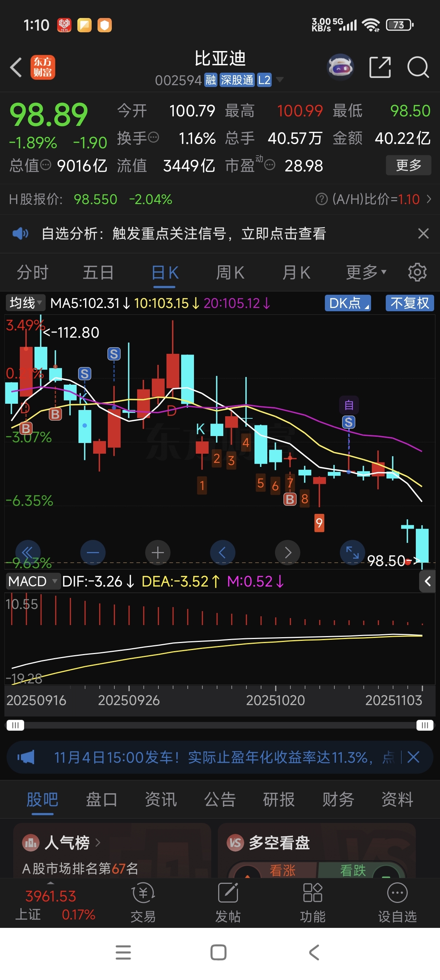Close the 11月4日 promo banner
Screen dimensions: 440x980
click(x=413, y=757)
